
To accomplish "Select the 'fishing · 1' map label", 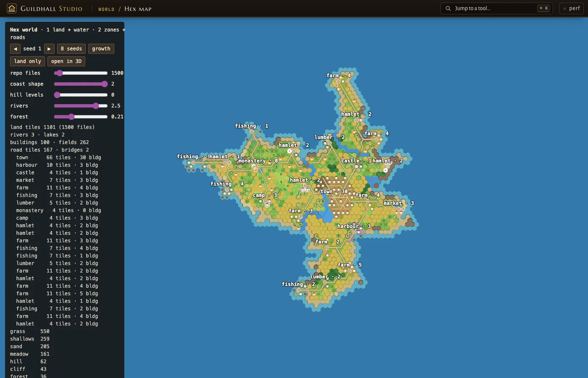I will pyautogui.click(x=251, y=126).
